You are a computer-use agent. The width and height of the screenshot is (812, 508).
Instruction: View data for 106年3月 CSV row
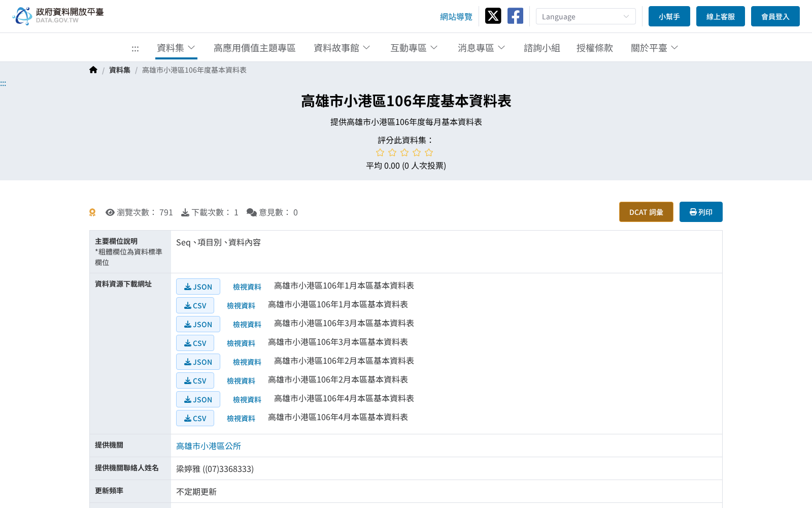click(241, 343)
